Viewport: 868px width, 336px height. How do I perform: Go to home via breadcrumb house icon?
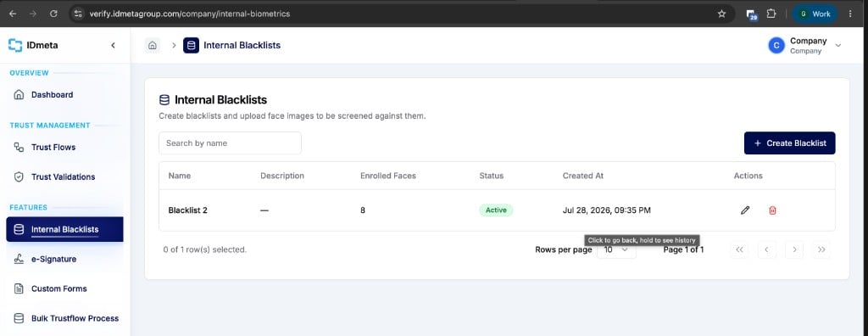pyautogui.click(x=153, y=46)
